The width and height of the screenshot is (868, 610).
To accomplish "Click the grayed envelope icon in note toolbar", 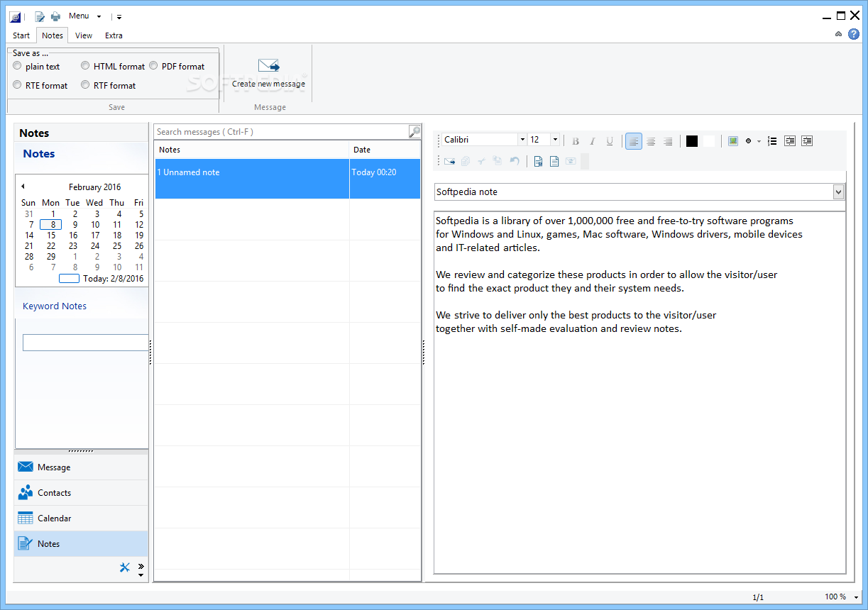I will [571, 161].
